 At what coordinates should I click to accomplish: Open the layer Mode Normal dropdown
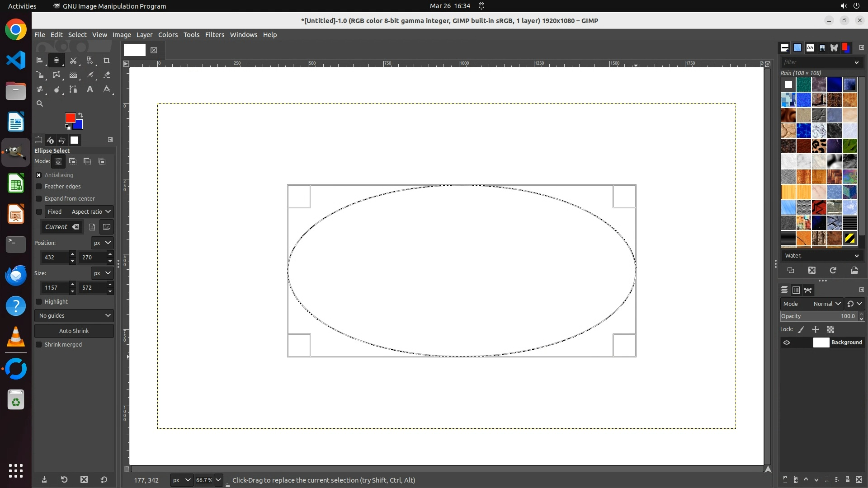tap(826, 304)
